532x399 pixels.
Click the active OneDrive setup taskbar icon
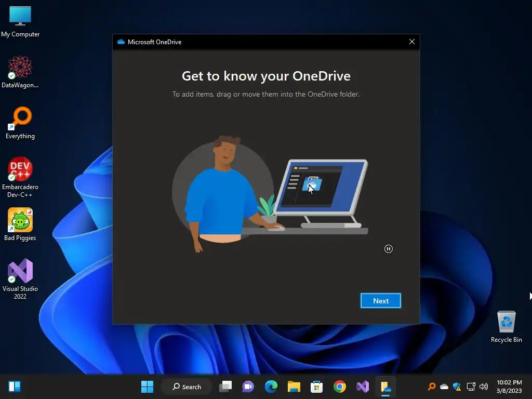click(385, 387)
